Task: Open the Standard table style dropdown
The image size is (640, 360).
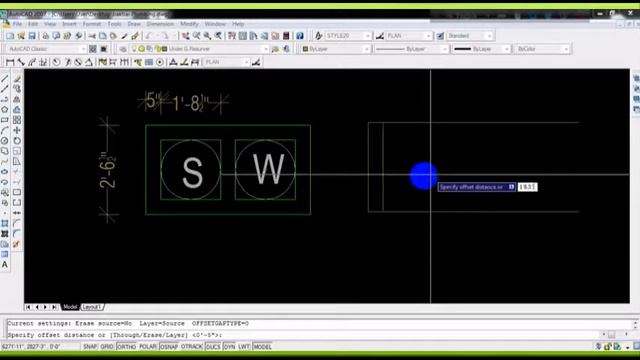Action: pos(469,36)
